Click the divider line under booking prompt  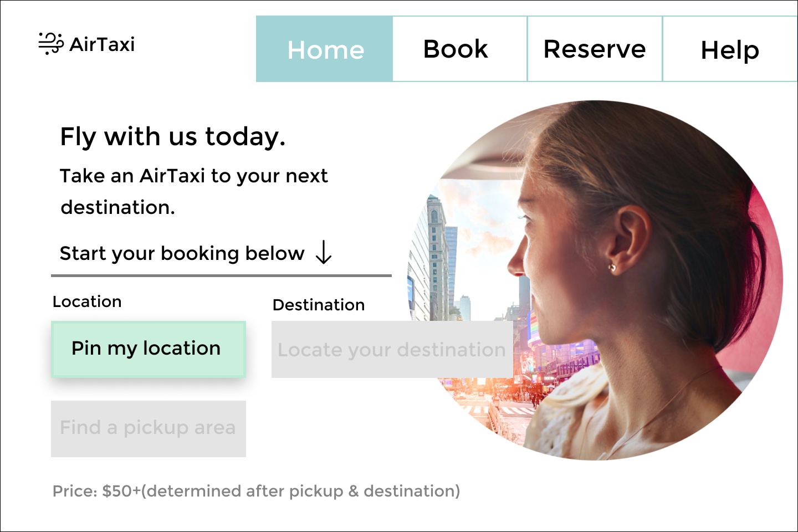point(221,275)
